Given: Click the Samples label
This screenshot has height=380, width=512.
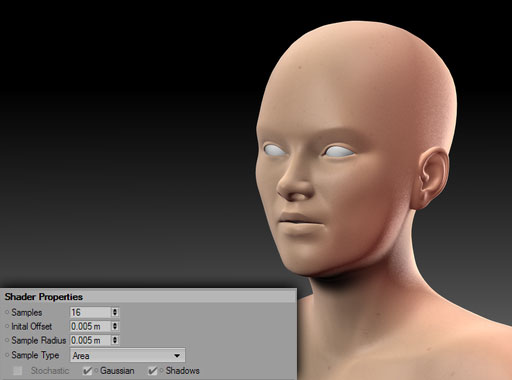Looking at the screenshot, I should (27, 312).
